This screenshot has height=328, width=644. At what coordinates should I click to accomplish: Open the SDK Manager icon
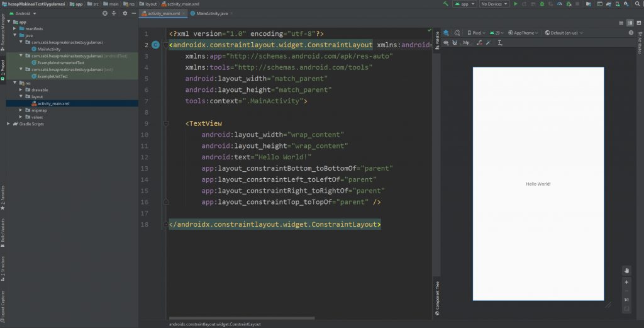tap(626, 4)
